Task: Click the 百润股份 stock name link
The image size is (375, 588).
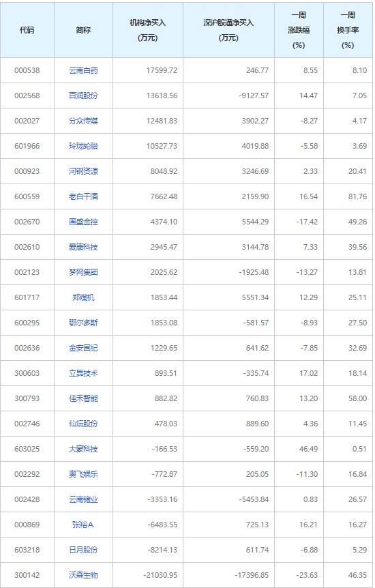Action: pyautogui.click(x=83, y=95)
